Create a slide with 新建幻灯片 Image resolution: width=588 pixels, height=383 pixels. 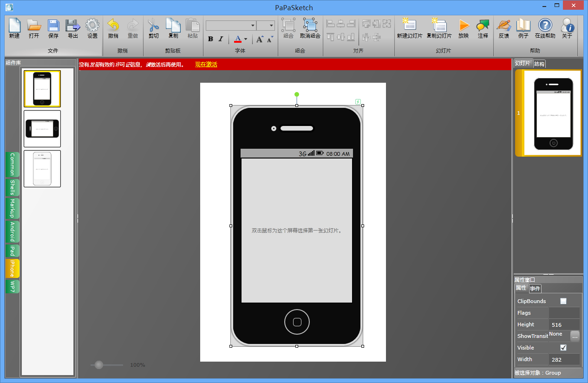coord(409,28)
